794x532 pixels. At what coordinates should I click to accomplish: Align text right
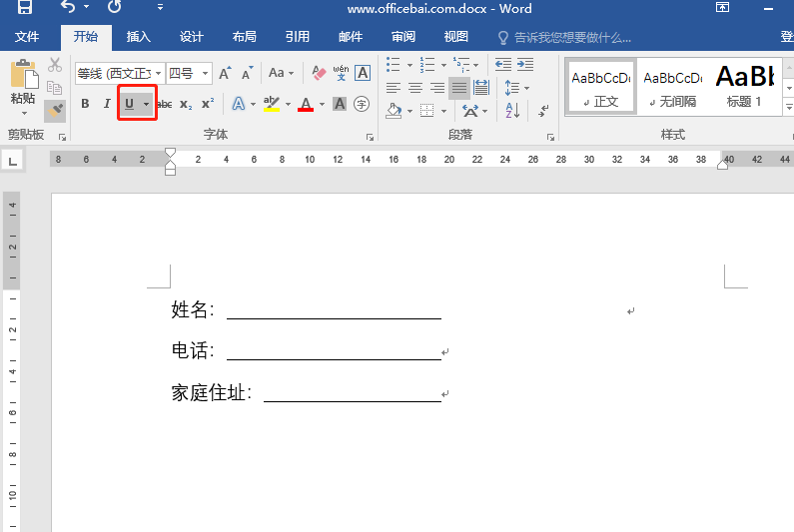(437, 88)
